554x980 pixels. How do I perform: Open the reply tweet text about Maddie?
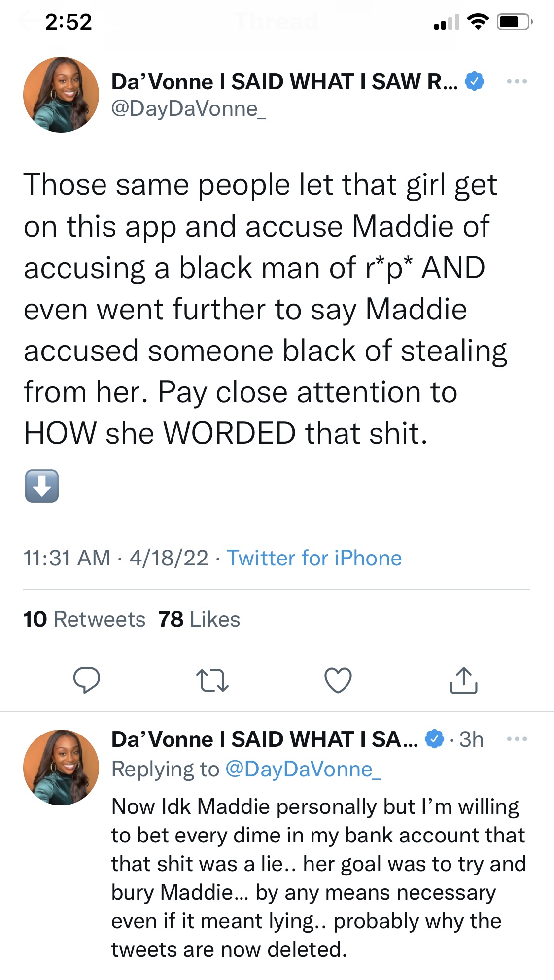318,878
